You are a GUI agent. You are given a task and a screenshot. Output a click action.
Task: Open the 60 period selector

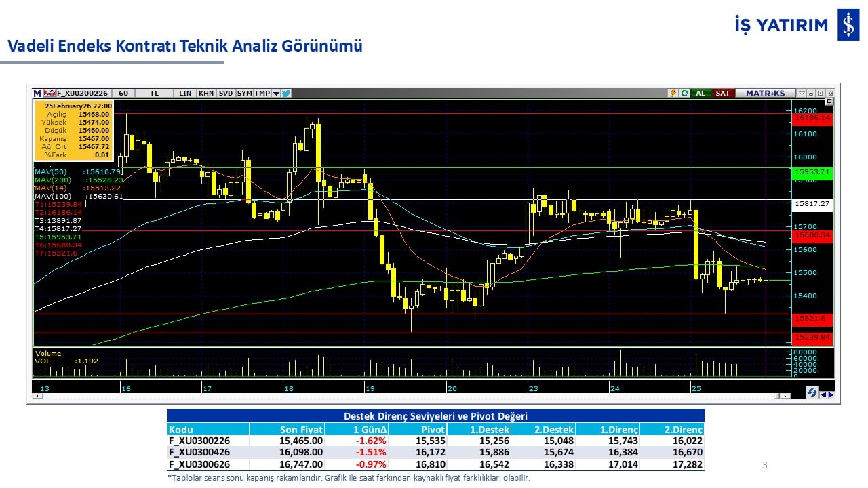[x=123, y=94]
